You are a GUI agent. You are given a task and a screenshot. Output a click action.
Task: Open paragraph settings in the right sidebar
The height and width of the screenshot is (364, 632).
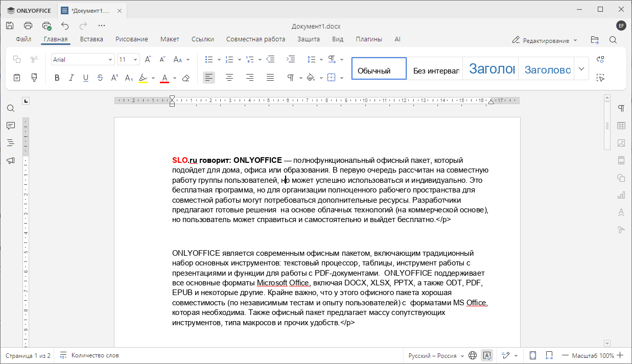pos(621,108)
